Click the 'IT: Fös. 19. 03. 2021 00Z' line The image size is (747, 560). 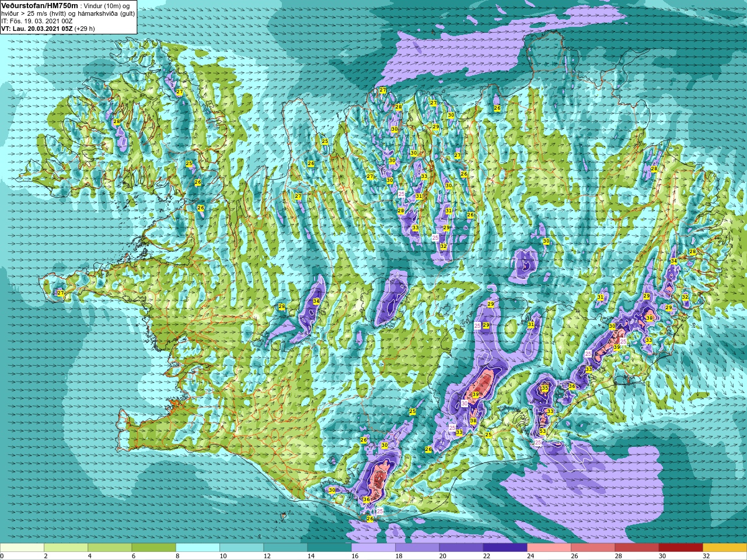(37, 21)
